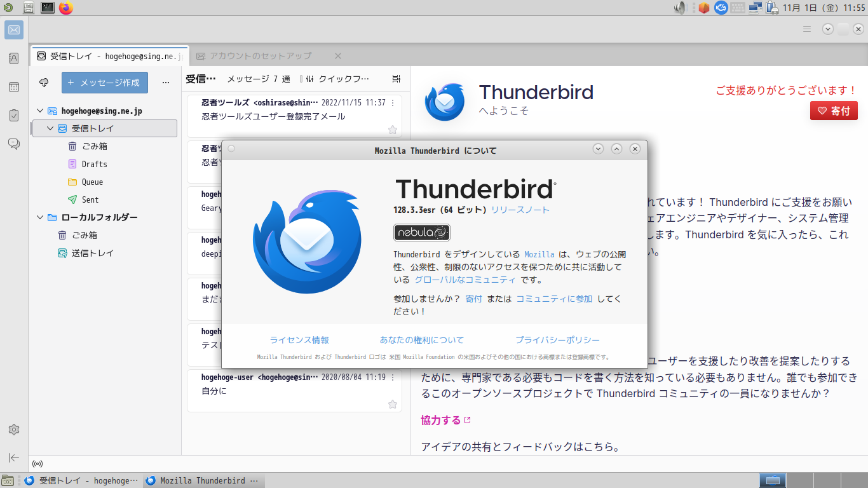This screenshot has width=868, height=488.
Task: Open the Tasks space icon
Action: coord(14,116)
